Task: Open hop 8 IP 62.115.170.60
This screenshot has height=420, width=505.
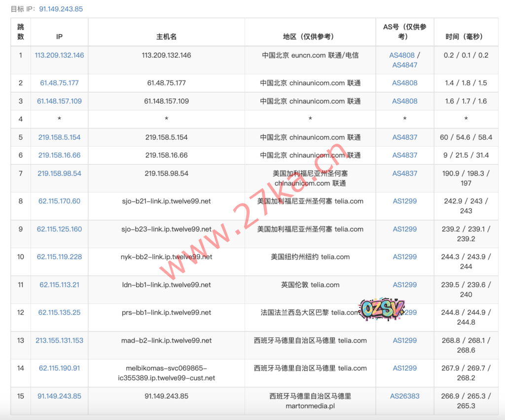Action: coord(59,201)
